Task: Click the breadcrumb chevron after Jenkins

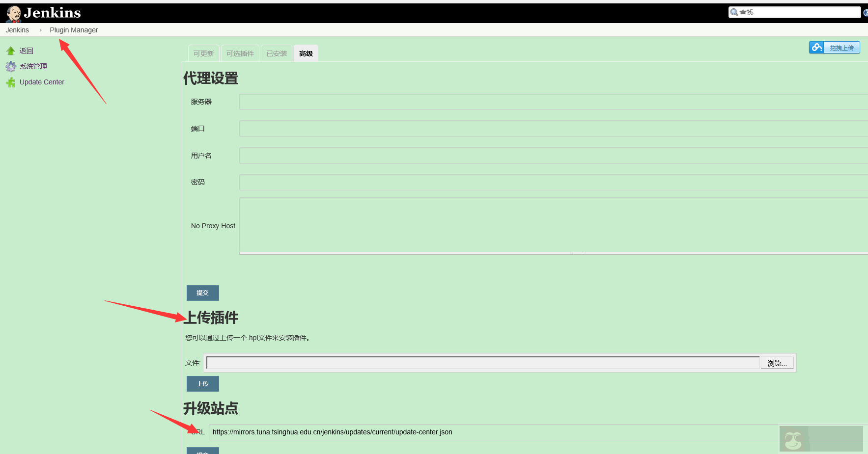Action: point(39,29)
